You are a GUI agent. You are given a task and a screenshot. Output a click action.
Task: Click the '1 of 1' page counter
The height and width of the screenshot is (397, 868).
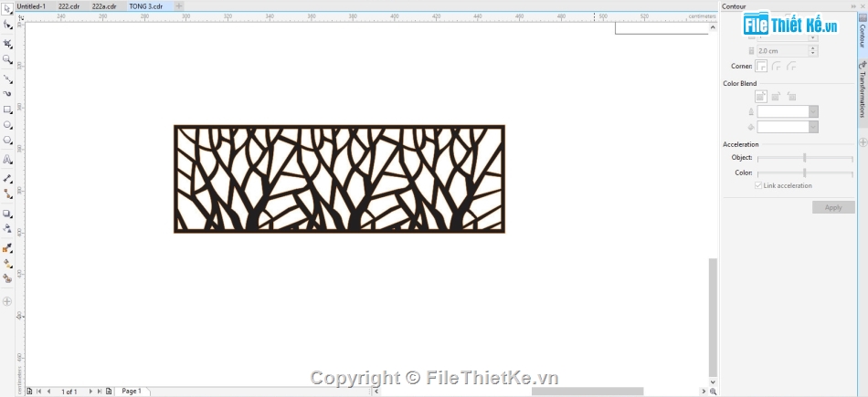pos(69,392)
